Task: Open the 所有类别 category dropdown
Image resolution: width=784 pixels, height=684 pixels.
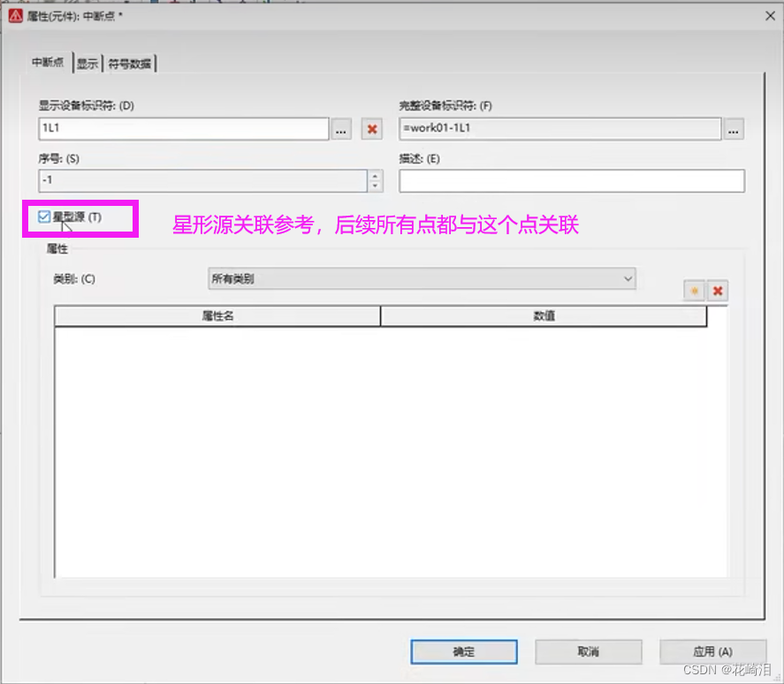Action: click(420, 278)
